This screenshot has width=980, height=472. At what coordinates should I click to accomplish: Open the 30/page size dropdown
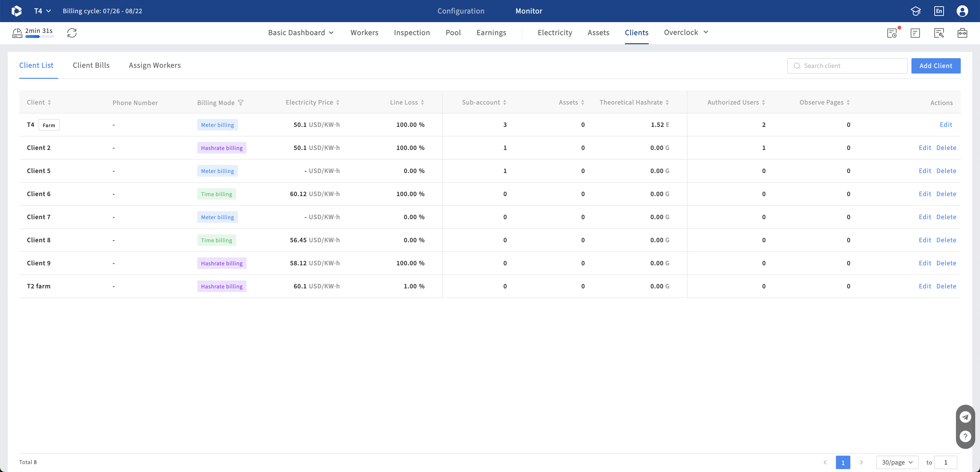(897, 462)
